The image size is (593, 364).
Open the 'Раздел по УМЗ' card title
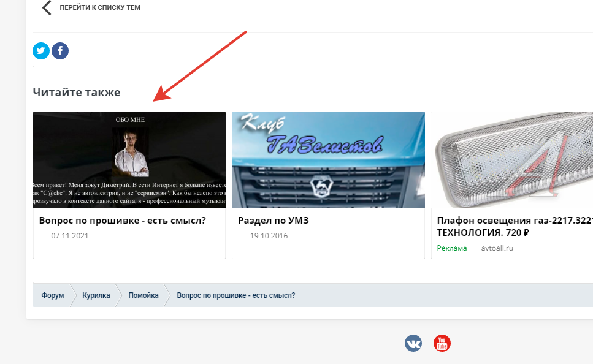point(274,221)
